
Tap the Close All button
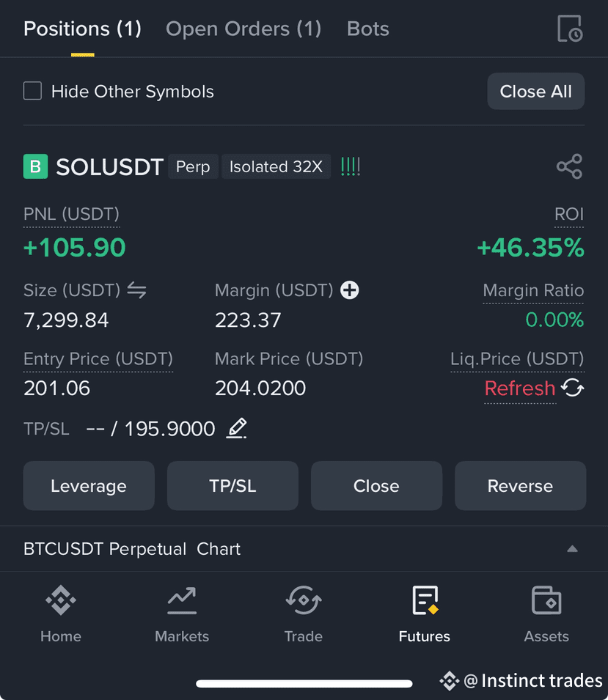[x=535, y=92]
